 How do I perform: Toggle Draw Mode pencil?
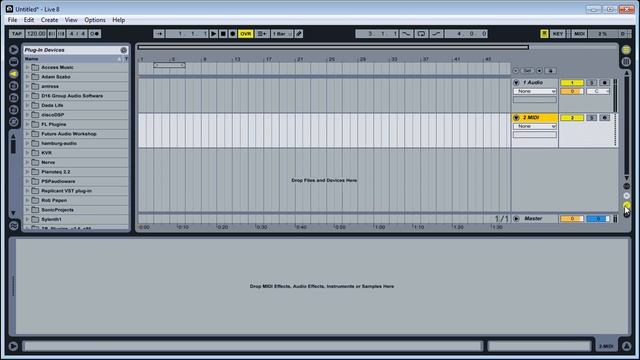click(x=299, y=34)
